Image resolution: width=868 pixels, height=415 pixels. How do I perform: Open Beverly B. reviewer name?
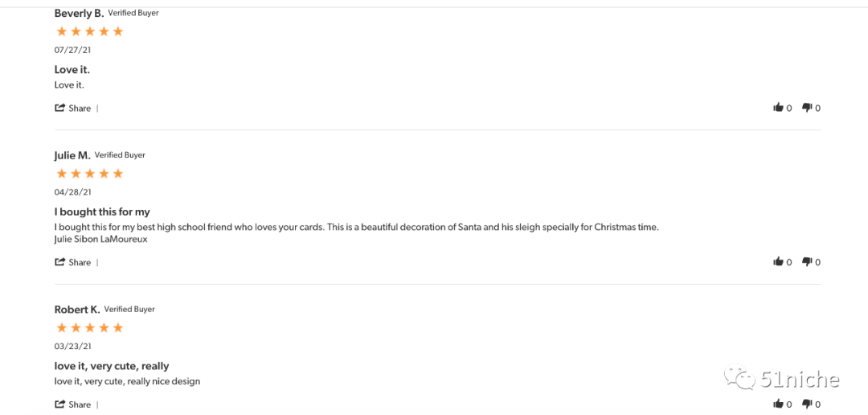pyautogui.click(x=79, y=14)
